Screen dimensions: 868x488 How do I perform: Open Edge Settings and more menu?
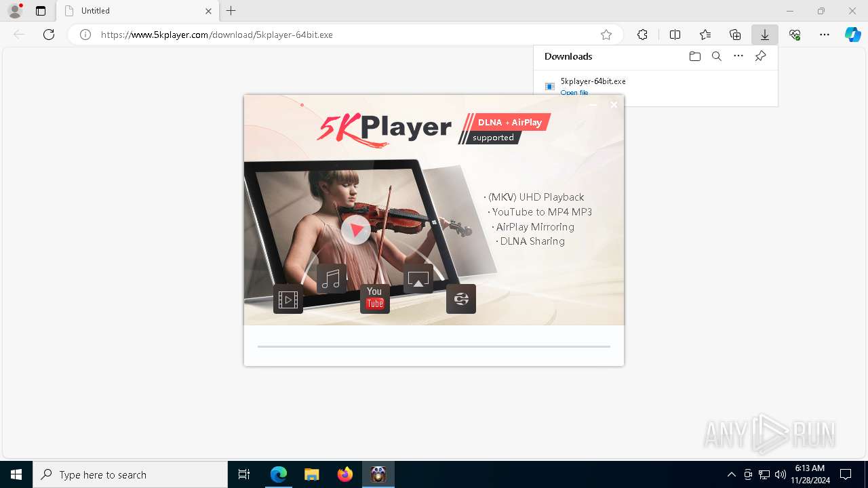pyautogui.click(x=825, y=35)
